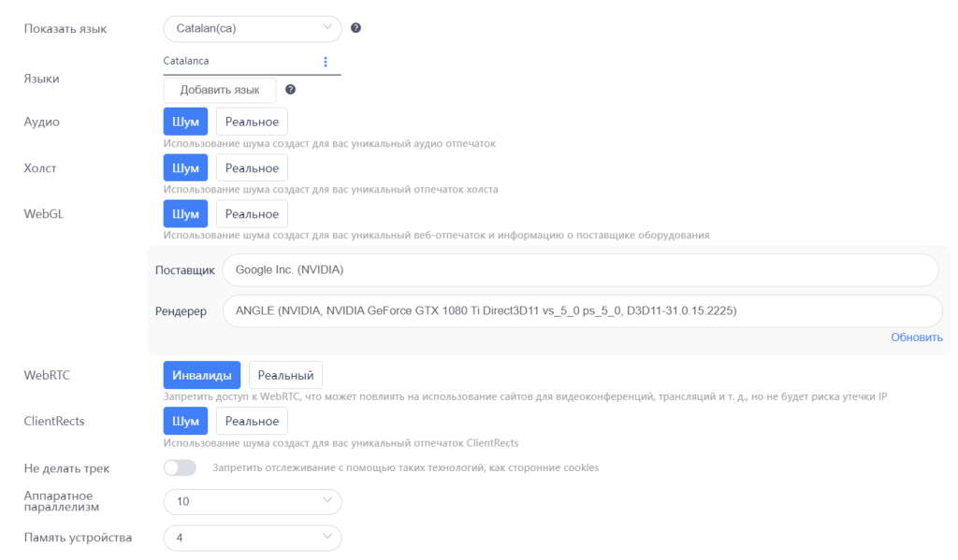Image resolution: width=958 pixels, height=560 pixels.
Task: Select Шум option for Аудио
Action: (x=185, y=122)
